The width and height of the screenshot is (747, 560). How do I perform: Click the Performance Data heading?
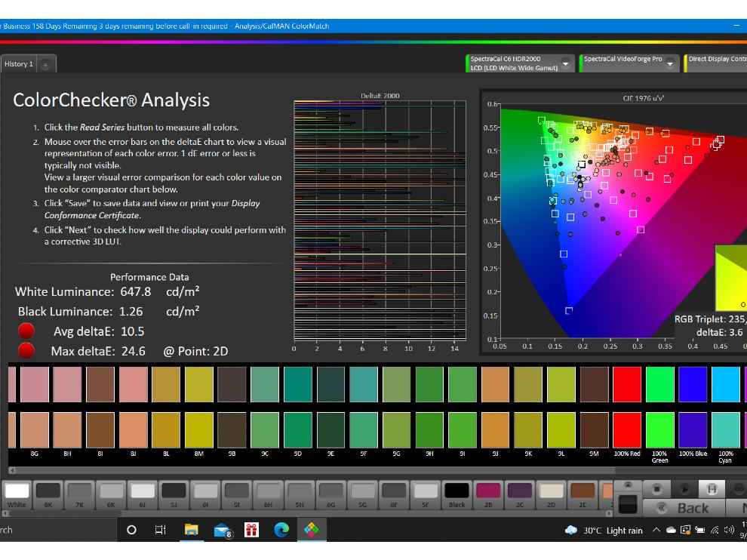point(149,277)
